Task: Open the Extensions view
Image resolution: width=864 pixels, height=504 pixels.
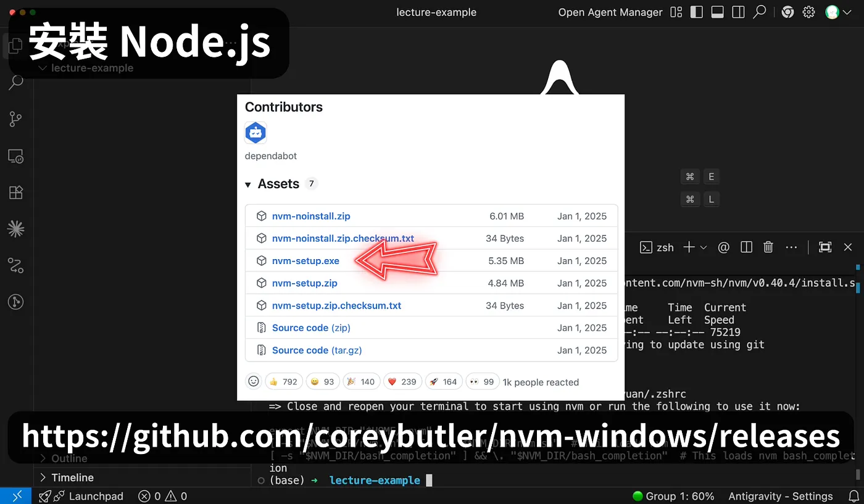Action: [16, 192]
